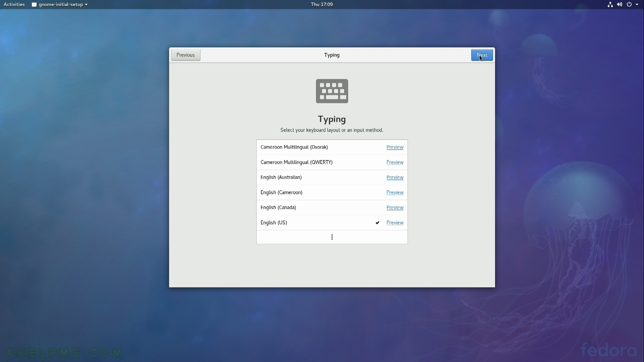
Task: Preview Cameroon Multilingual (Dvorak) layout
Action: (x=395, y=147)
